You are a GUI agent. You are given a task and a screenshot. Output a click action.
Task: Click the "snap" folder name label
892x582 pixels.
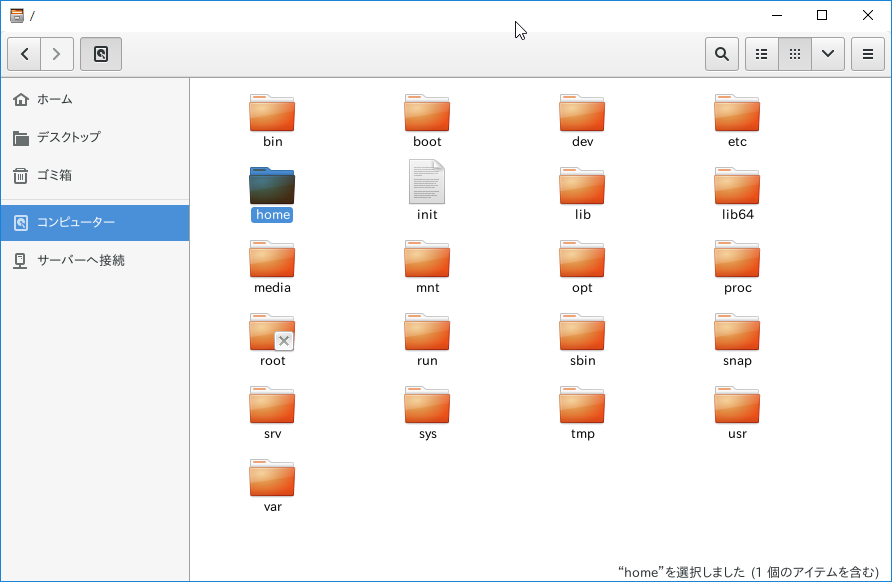click(x=737, y=361)
